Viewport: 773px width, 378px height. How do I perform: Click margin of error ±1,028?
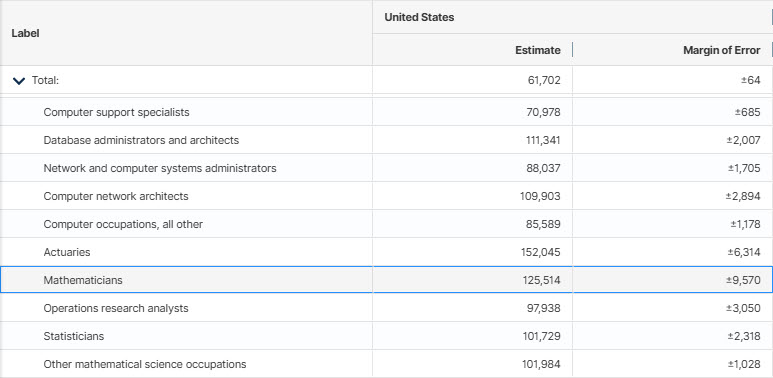click(x=745, y=364)
